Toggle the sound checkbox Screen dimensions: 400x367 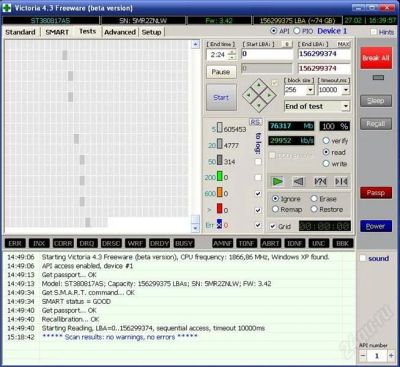(363, 258)
